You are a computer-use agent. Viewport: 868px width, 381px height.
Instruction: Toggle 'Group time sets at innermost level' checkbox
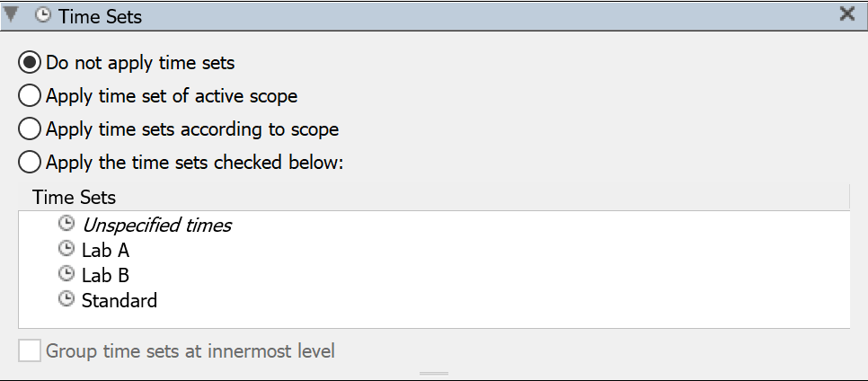coord(30,351)
